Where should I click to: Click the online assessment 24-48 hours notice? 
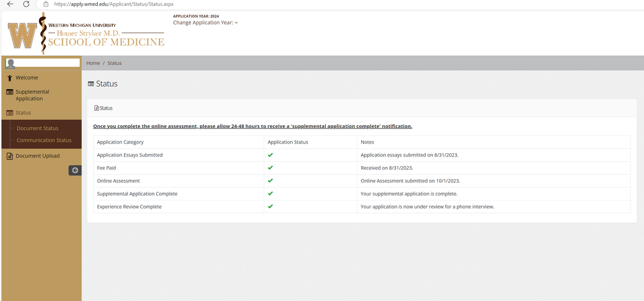click(253, 126)
